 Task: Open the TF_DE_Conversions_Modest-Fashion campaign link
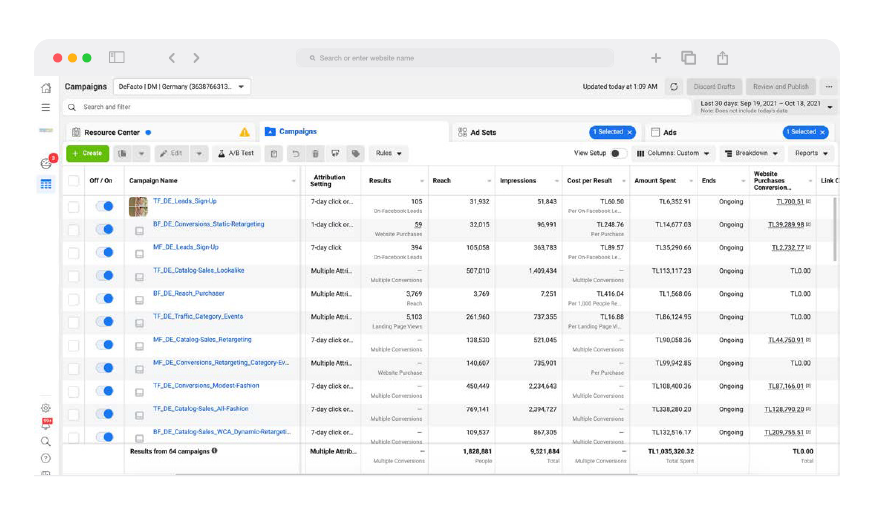(x=206, y=386)
